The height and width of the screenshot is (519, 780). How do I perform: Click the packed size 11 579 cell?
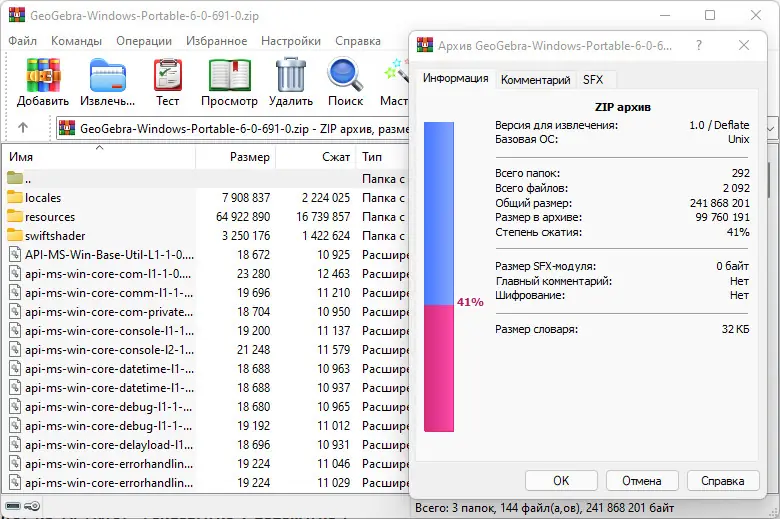click(334, 349)
